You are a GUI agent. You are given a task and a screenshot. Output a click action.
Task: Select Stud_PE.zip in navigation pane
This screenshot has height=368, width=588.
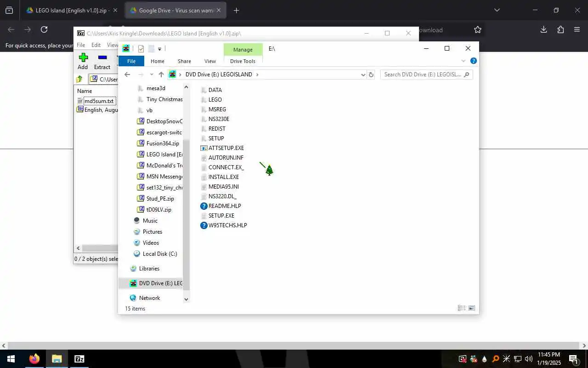pyautogui.click(x=160, y=199)
